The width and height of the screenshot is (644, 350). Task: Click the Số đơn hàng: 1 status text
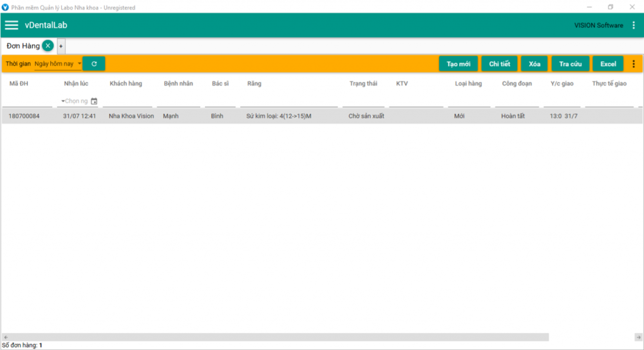[x=22, y=345]
